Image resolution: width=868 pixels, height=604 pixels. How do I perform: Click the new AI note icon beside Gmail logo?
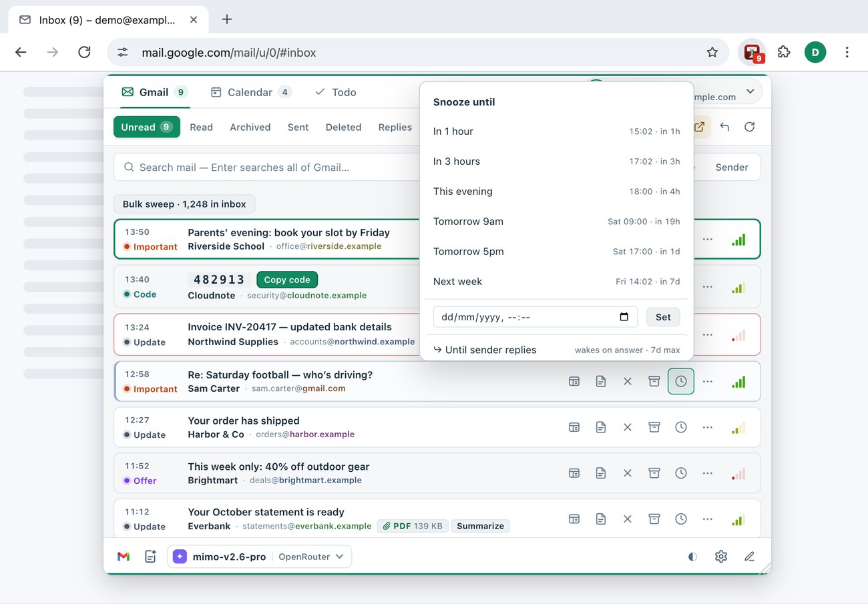pyautogui.click(x=150, y=557)
